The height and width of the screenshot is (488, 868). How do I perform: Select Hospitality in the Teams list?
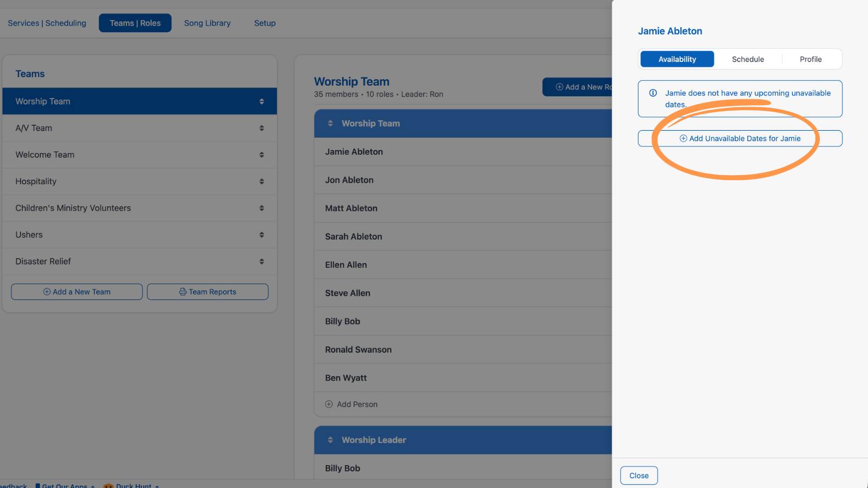point(139,181)
